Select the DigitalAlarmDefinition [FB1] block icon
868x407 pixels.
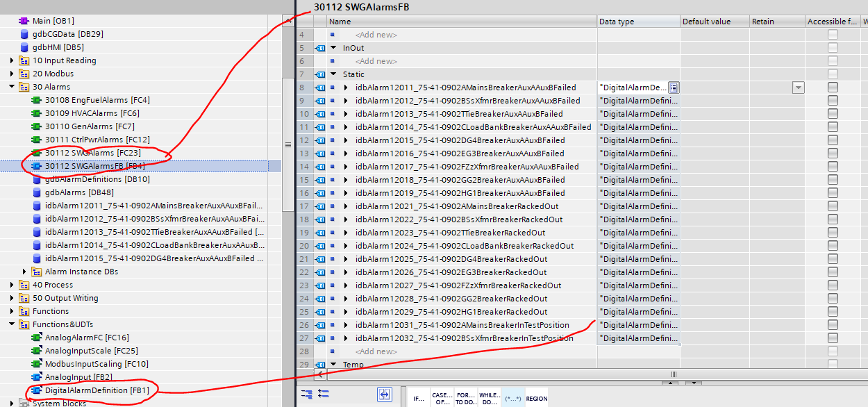click(37, 390)
